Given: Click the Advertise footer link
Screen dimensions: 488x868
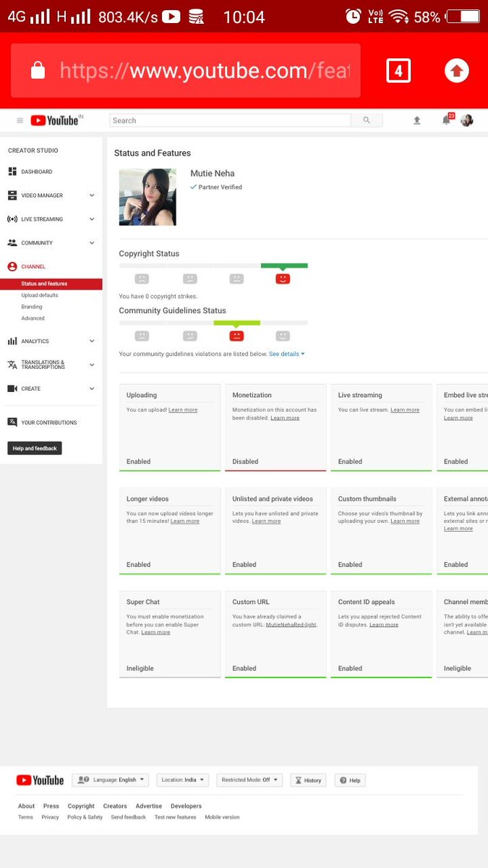Looking at the screenshot, I should tap(149, 806).
